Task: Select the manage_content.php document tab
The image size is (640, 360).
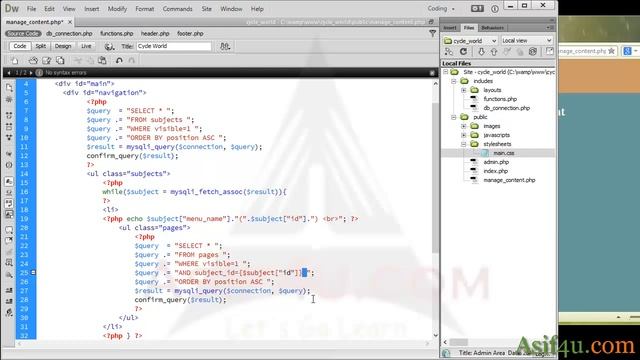Action: click(x=35, y=22)
